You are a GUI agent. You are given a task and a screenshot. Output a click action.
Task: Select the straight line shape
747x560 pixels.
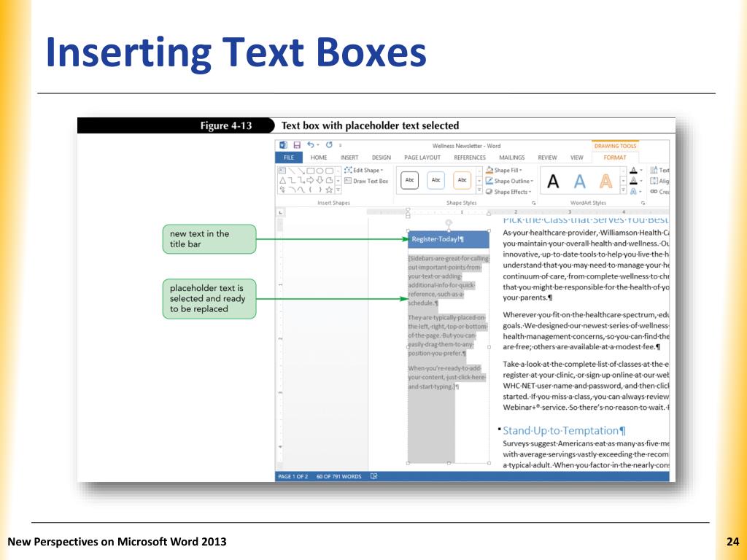pyautogui.click(x=292, y=171)
